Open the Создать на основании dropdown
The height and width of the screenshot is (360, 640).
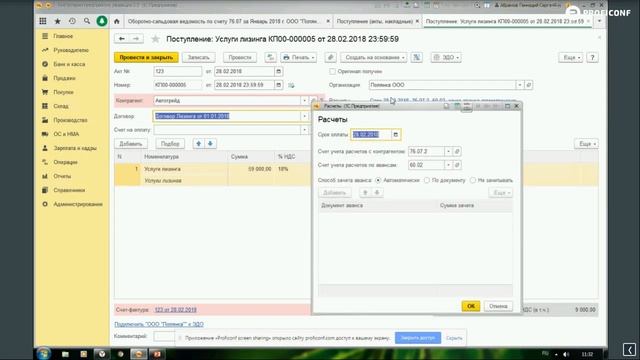374,58
